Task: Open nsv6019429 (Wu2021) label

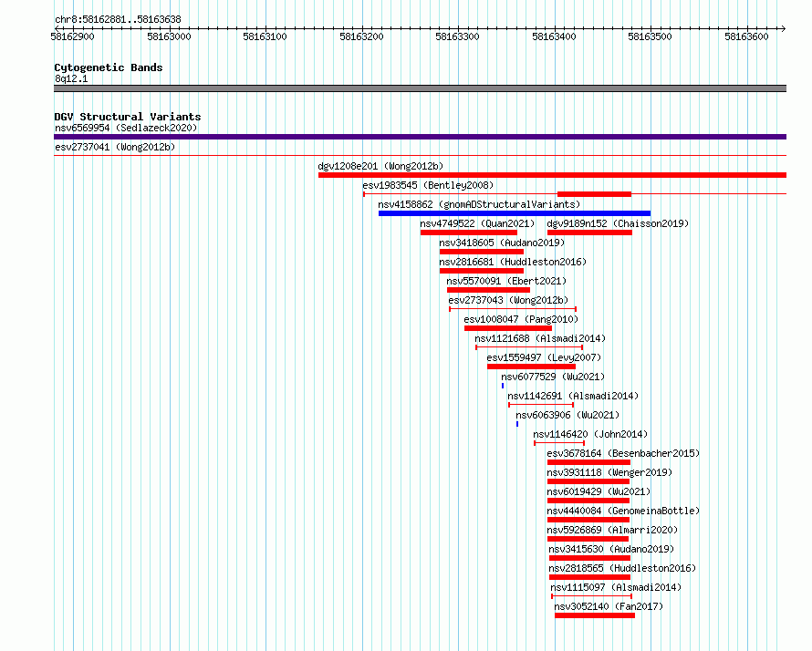Action: tap(599, 491)
